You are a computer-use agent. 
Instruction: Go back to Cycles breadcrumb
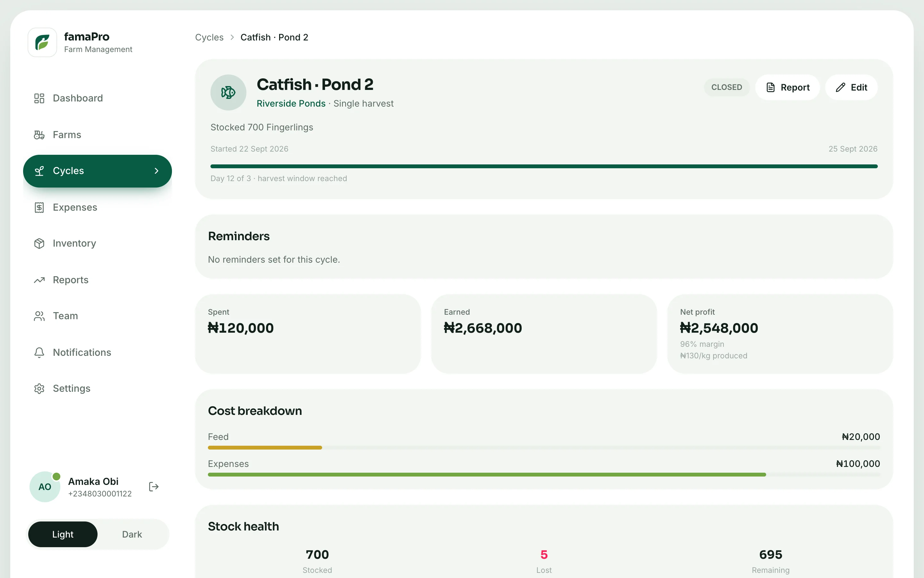(x=209, y=38)
